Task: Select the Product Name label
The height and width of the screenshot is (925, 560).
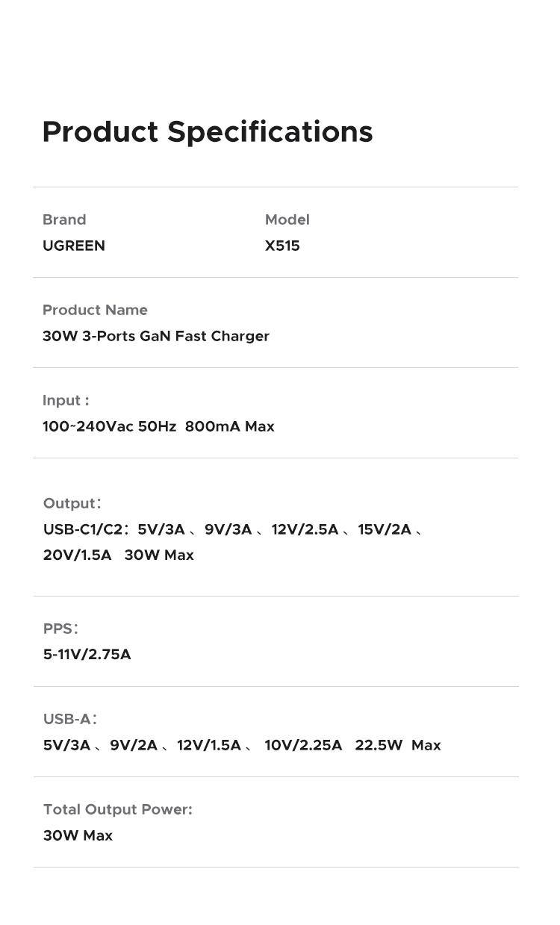Action: pos(95,310)
